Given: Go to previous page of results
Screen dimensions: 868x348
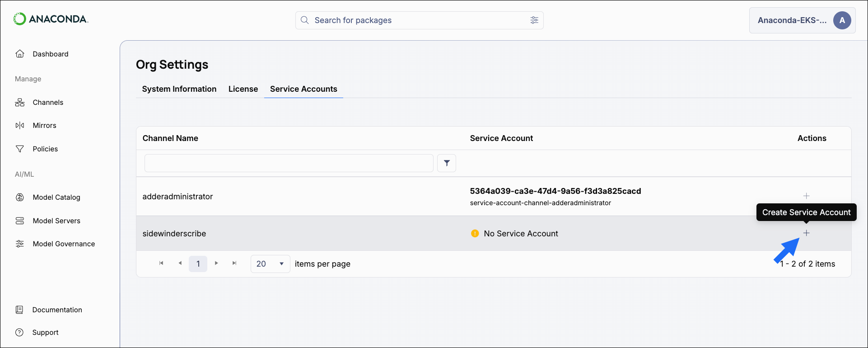Looking at the screenshot, I should click(180, 263).
